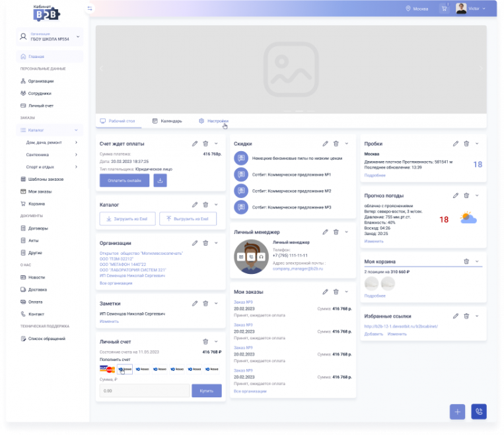The width and height of the screenshot is (504, 435).
Task: Click pencil edit icon on Заметки widget
Action: pos(195,303)
